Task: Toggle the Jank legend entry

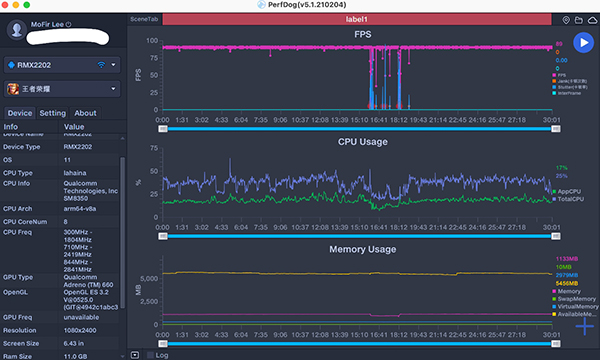Action: (x=569, y=81)
